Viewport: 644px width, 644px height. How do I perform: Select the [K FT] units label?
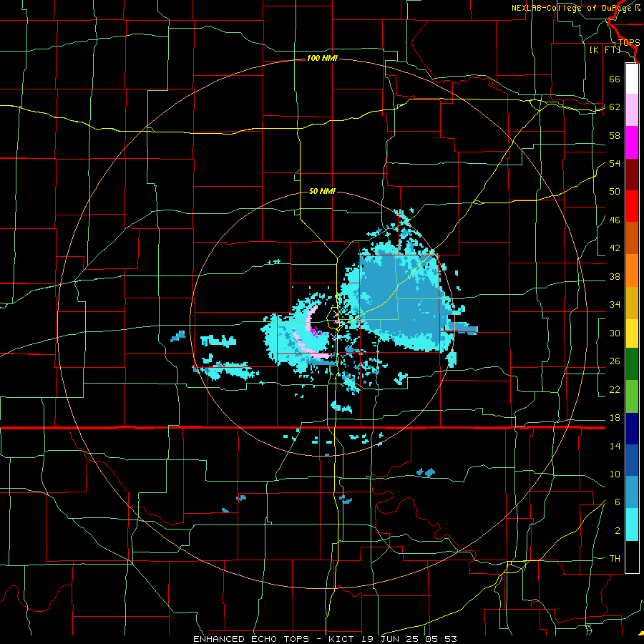(x=605, y=49)
